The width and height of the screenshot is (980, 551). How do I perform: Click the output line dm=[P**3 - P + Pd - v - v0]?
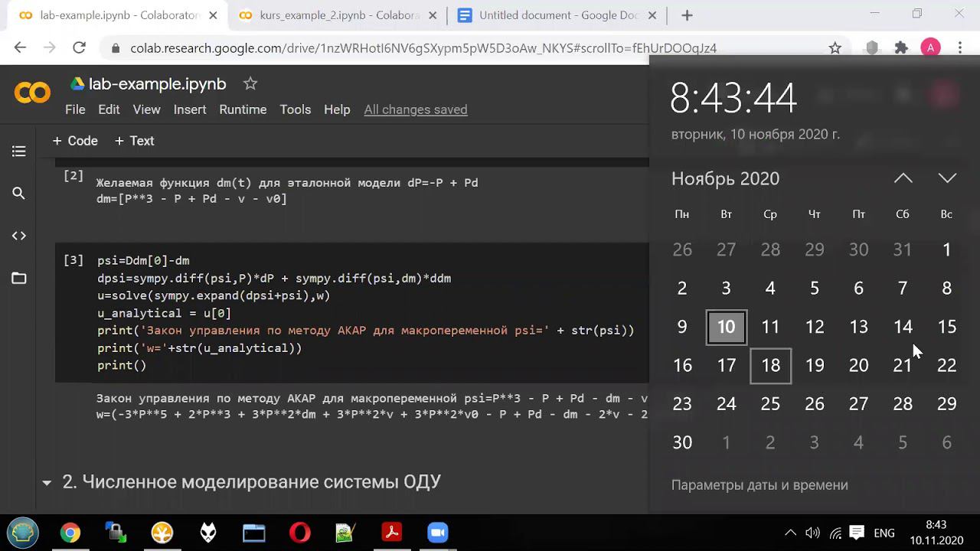pyautogui.click(x=191, y=199)
